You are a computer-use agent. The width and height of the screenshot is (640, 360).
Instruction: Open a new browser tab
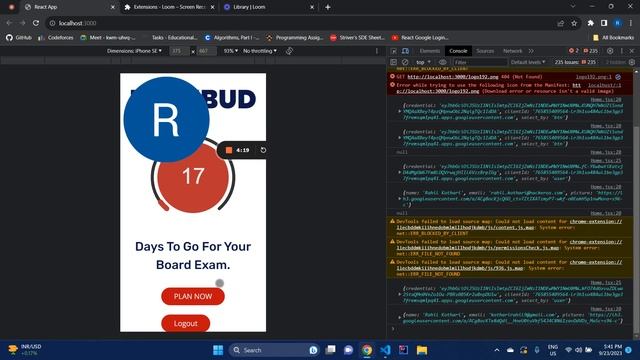click(x=328, y=7)
